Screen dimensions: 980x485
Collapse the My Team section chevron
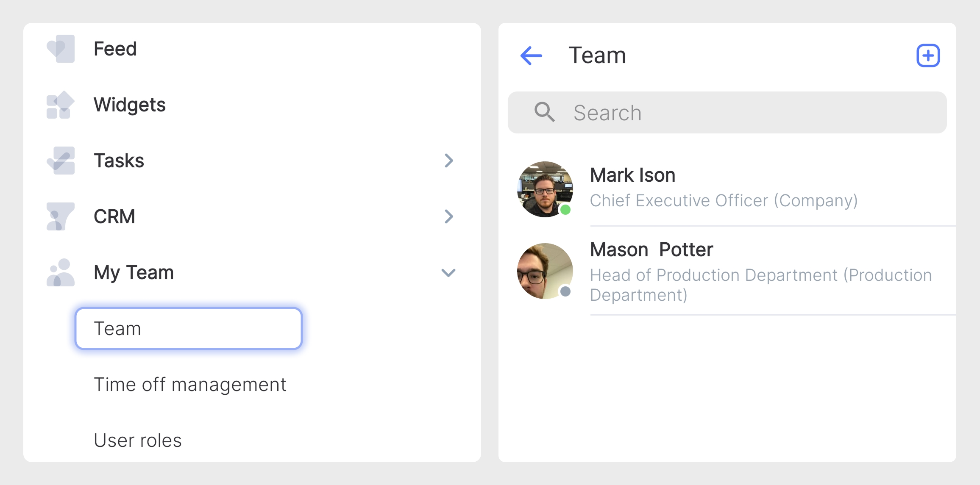448,272
